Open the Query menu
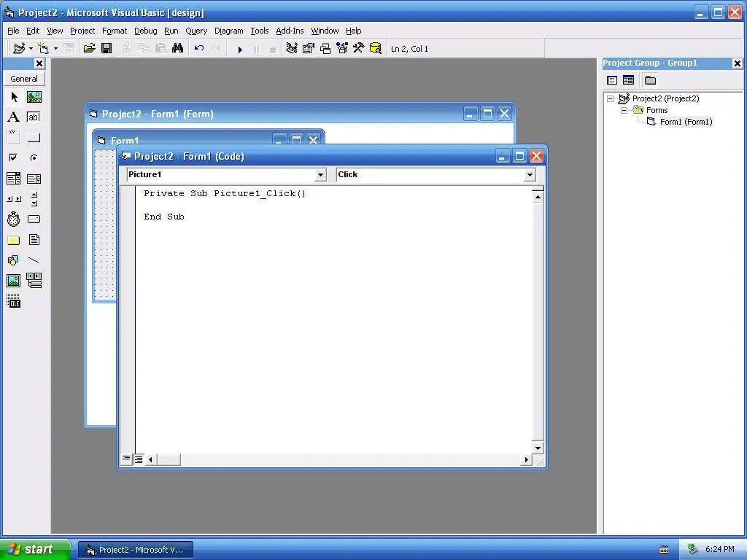The image size is (747, 560). tap(196, 31)
